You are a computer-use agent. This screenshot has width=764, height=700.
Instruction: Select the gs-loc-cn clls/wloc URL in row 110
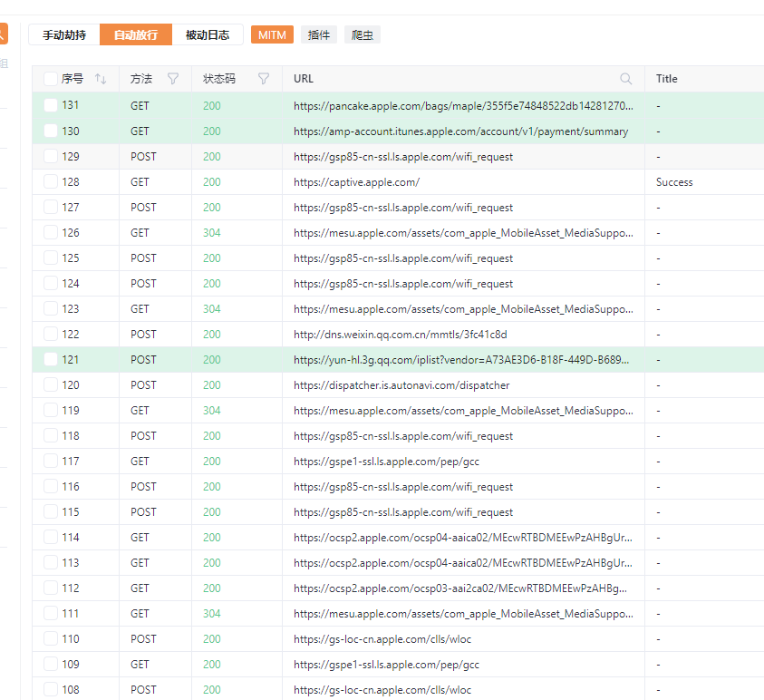pos(382,639)
